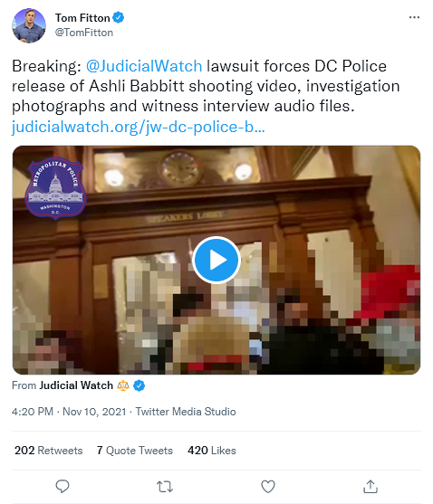The width and height of the screenshot is (433, 504).
Task: Click the @TomFitton handle
Action: pyautogui.click(x=84, y=33)
